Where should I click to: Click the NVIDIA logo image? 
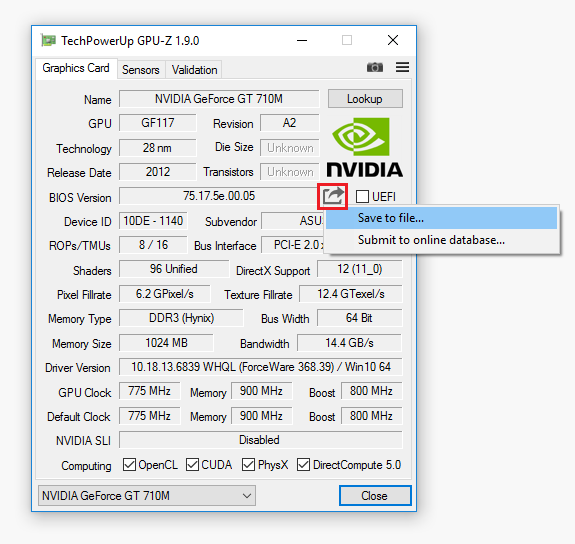pyautogui.click(x=365, y=147)
